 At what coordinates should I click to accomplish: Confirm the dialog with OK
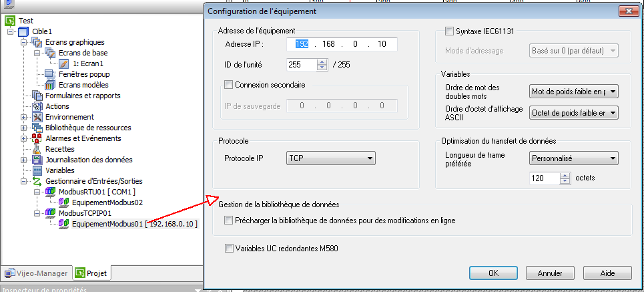click(x=493, y=273)
